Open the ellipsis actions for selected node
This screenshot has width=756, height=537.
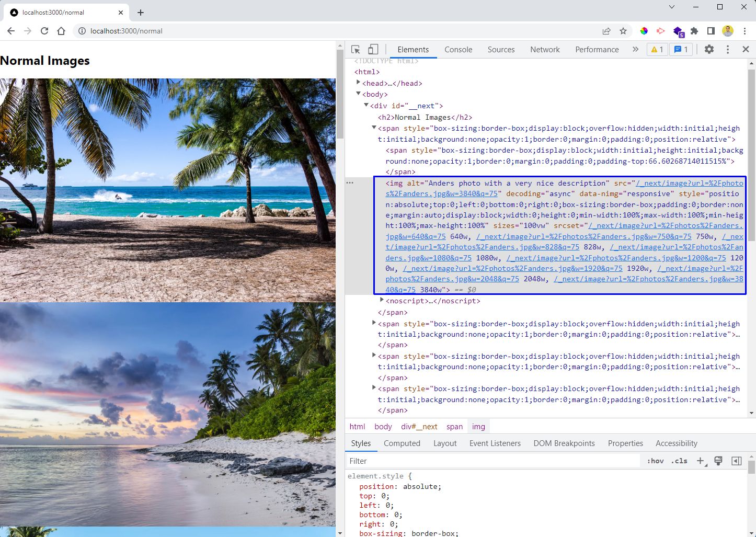(350, 182)
